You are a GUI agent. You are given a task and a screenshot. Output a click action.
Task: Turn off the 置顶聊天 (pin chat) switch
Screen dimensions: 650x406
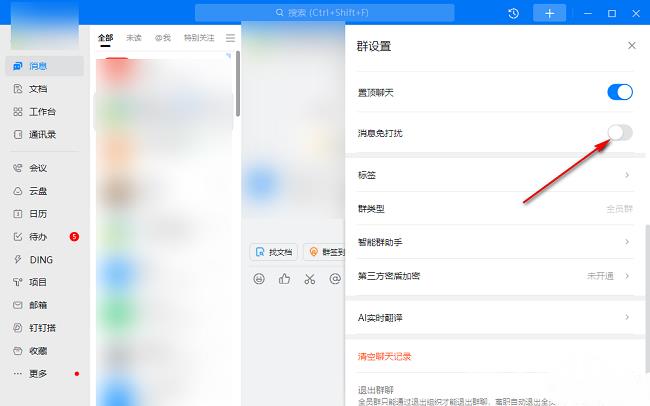pyautogui.click(x=619, y=92)
